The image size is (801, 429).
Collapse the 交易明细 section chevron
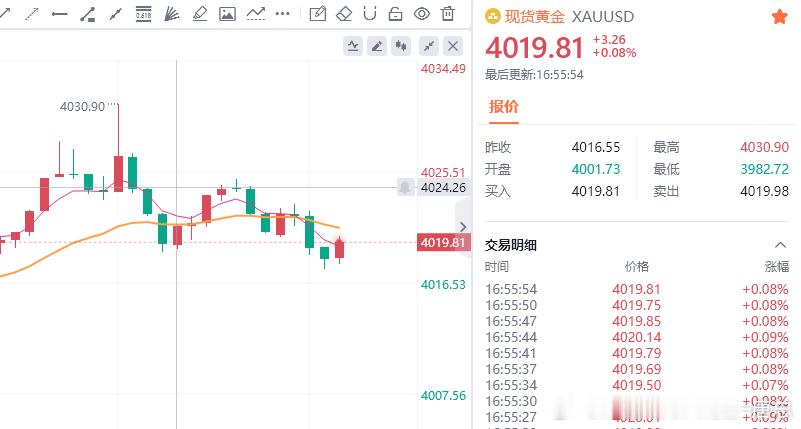point(781,245)
